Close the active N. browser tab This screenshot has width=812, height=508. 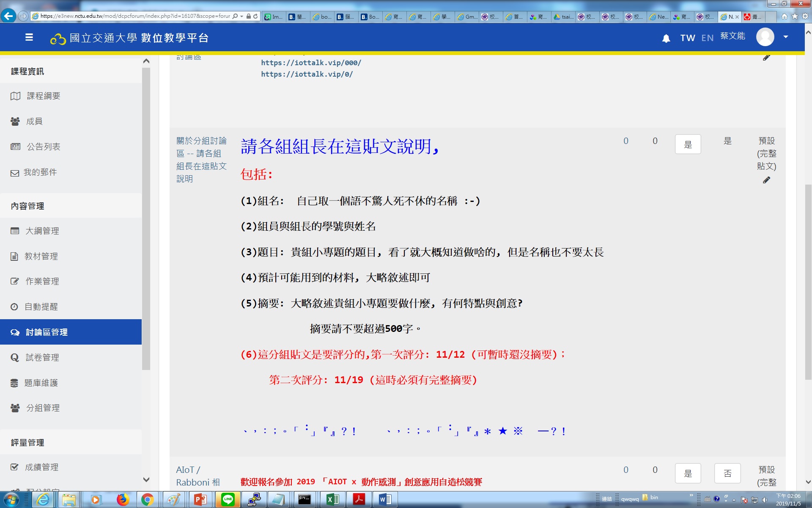pyautogui.click(x=737, y=17)
